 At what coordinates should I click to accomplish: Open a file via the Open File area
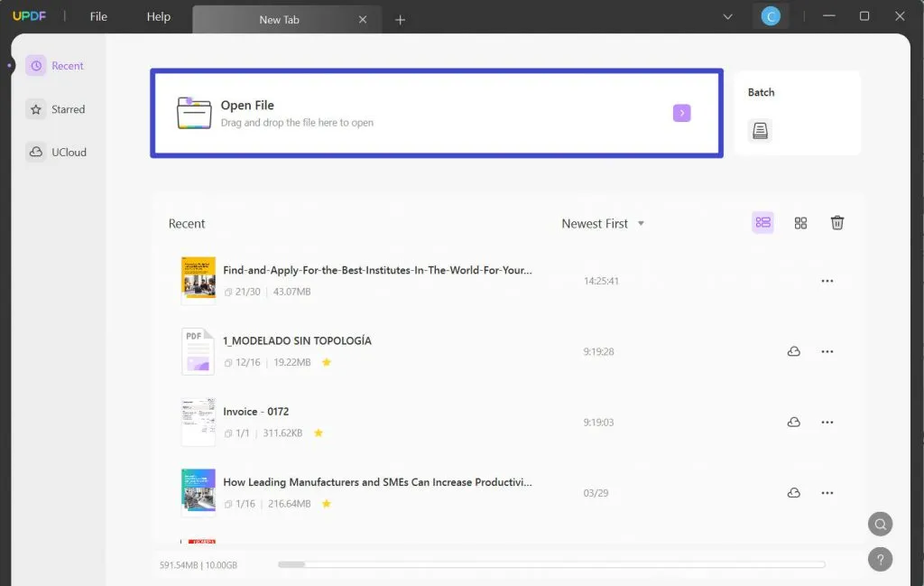pos(436,113)
